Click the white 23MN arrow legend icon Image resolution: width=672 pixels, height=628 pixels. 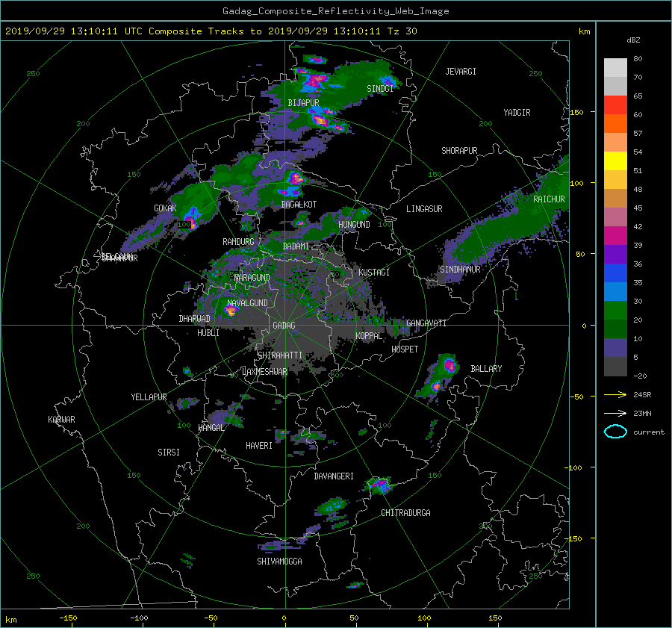click(615, 413)
